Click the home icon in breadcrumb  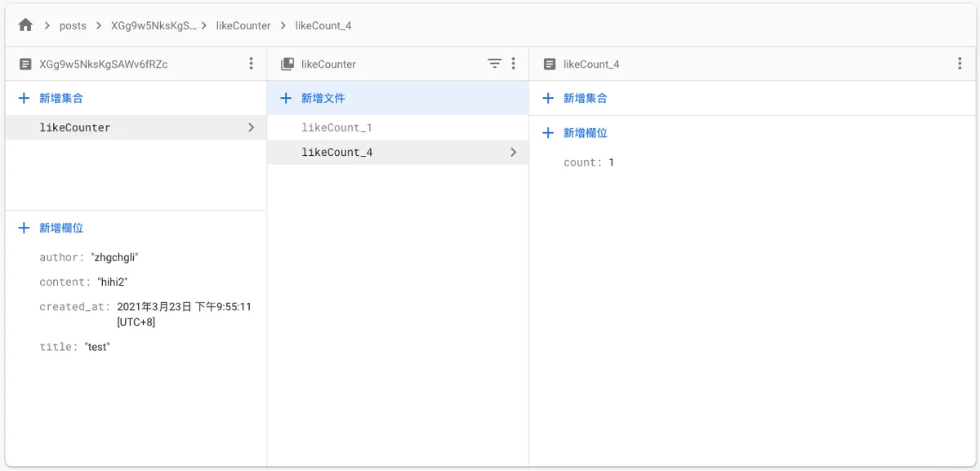[25, 25]
